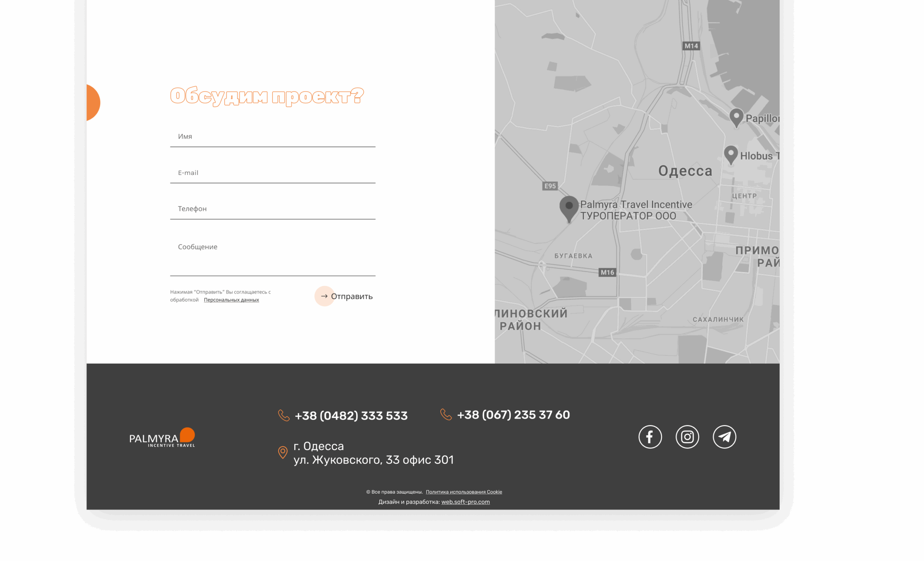Click the orange location pin icon in the footer
The height and width of the screenshot is (561, 924).
tap(283, 452)
